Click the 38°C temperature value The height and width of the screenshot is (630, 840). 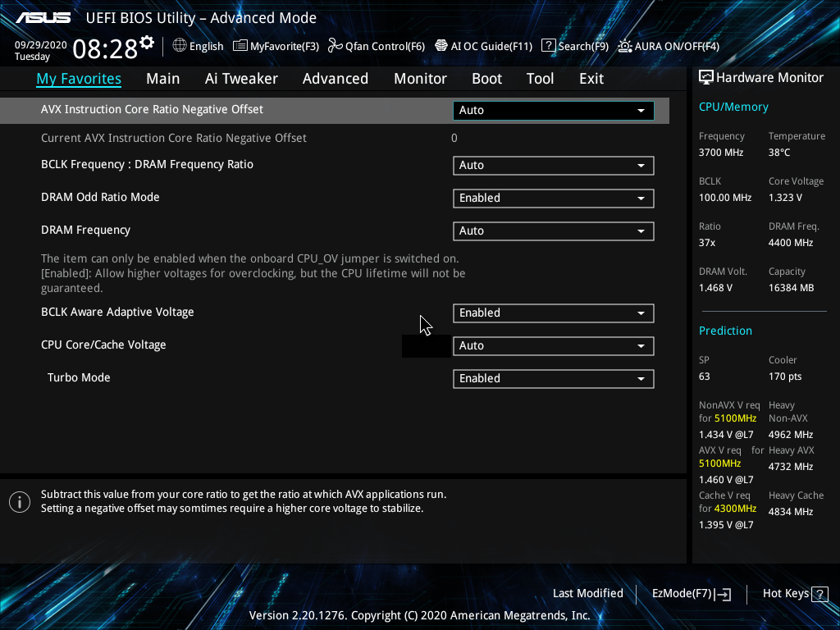[x=779, y=153]
